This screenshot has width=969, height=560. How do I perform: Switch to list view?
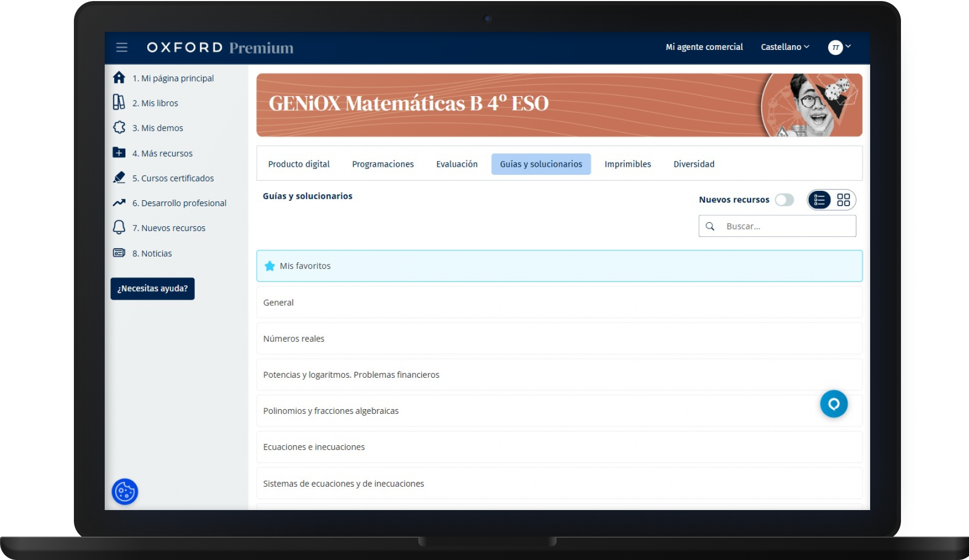point(819,200)
